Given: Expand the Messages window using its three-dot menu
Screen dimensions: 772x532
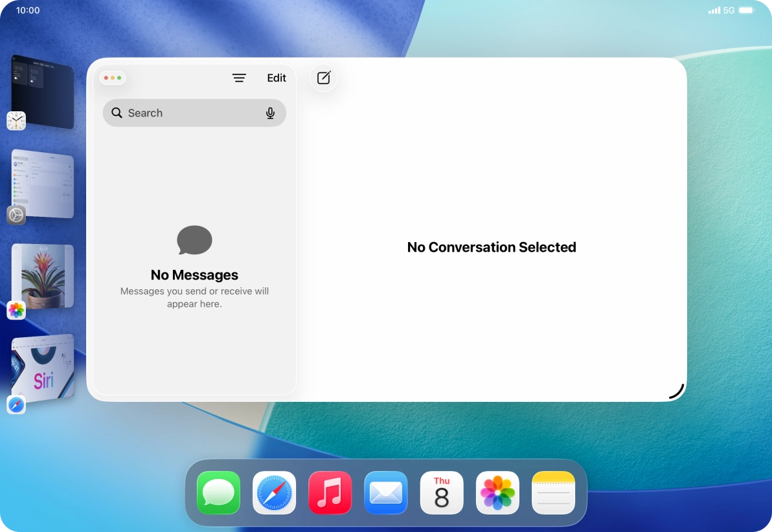Looking at the screenshot, I should [x=113, y=78].
